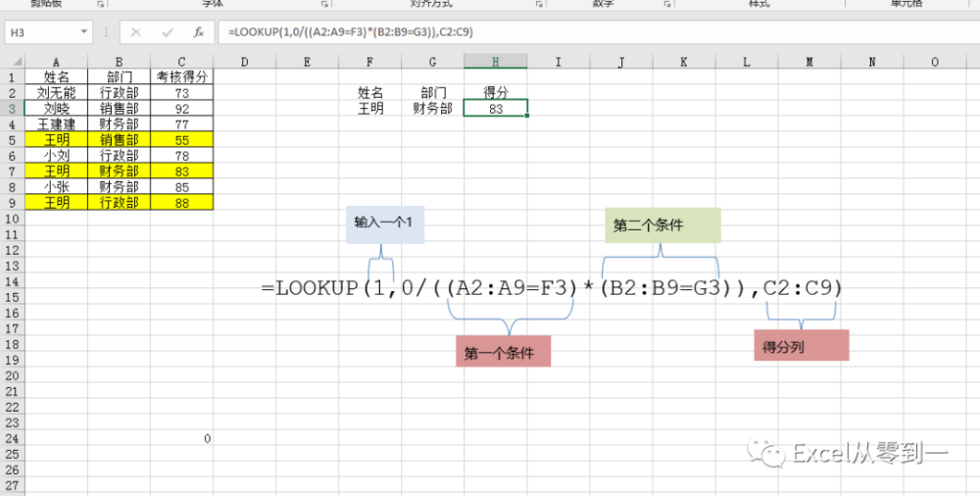The width and height of the screenshot is (980, 496).
Task: Click the Insert Function fx icon
Action: tap(198, 32)
